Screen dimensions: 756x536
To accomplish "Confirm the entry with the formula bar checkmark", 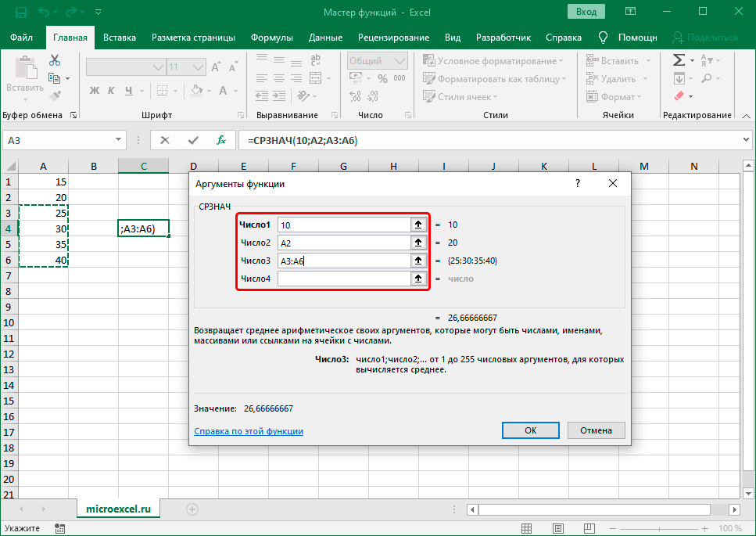I will (x=193, y=140).
